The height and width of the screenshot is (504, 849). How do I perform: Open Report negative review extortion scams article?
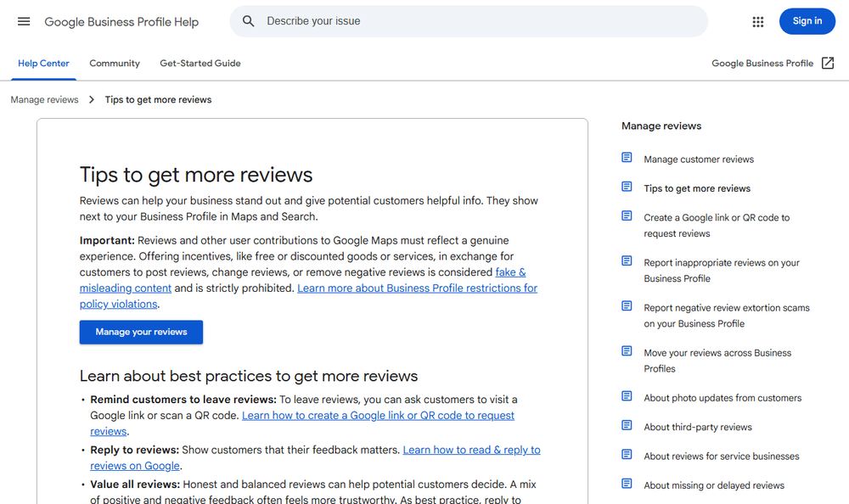tap(727, 315)
